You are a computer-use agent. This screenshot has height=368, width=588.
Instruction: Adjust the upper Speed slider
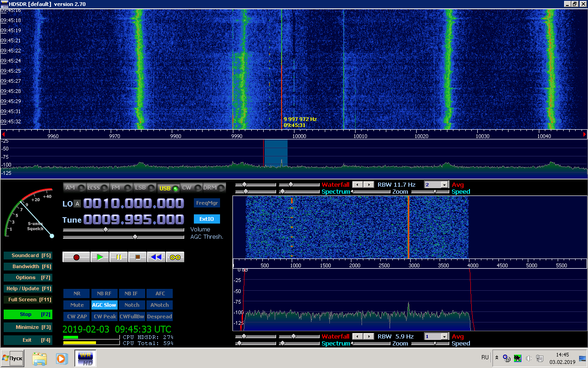[431, 191]
